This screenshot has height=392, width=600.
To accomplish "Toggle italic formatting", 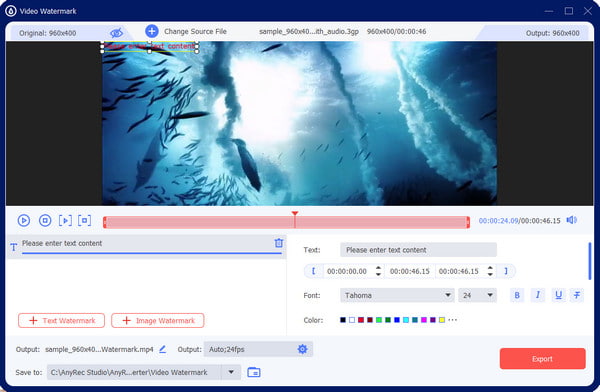I will (538, 295).
